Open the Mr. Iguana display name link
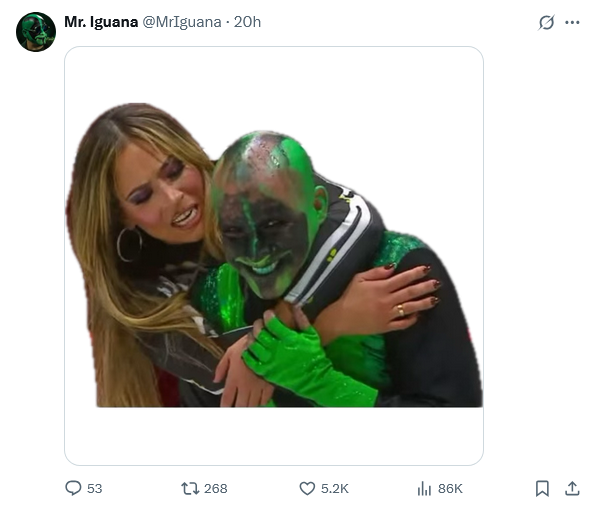The width and height of the screenshot is (598, 510). [x=101, y=22]
